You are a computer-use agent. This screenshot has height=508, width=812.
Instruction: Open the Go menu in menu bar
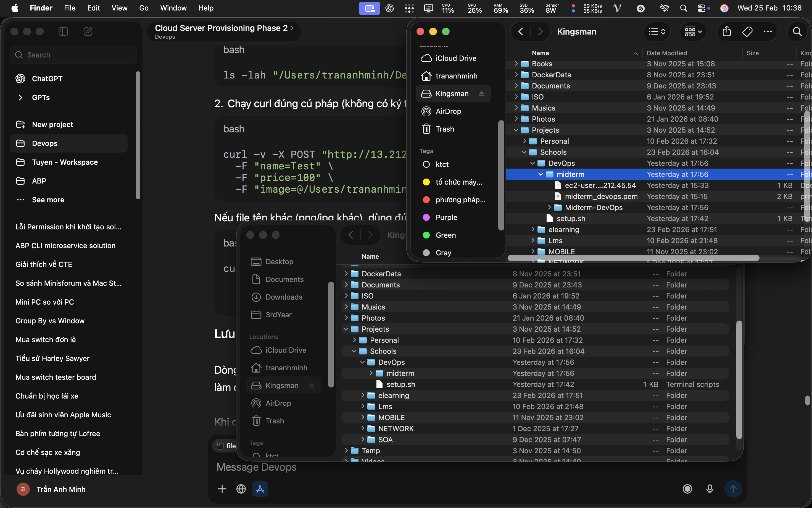click(x=144, y=8)
